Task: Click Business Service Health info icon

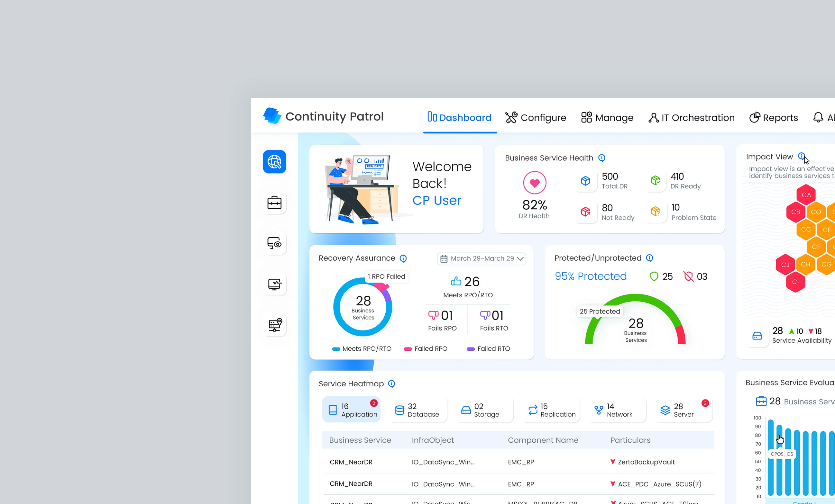Action: [x=601, y=158]
